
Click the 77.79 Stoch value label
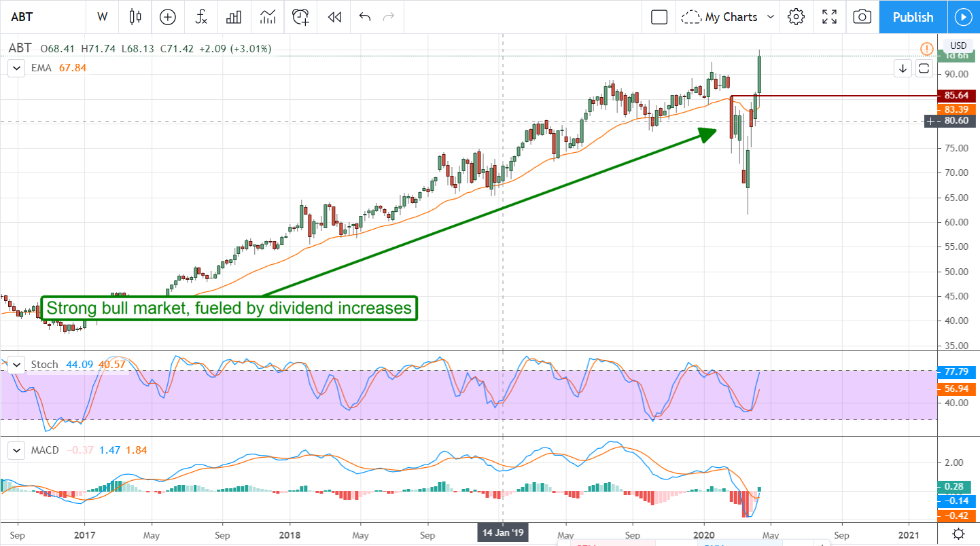coord(957,372)
